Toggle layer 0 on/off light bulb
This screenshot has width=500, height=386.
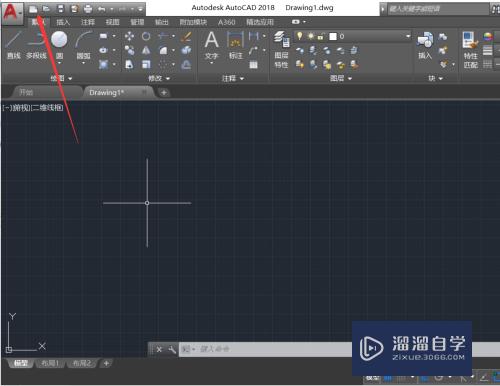300,36
